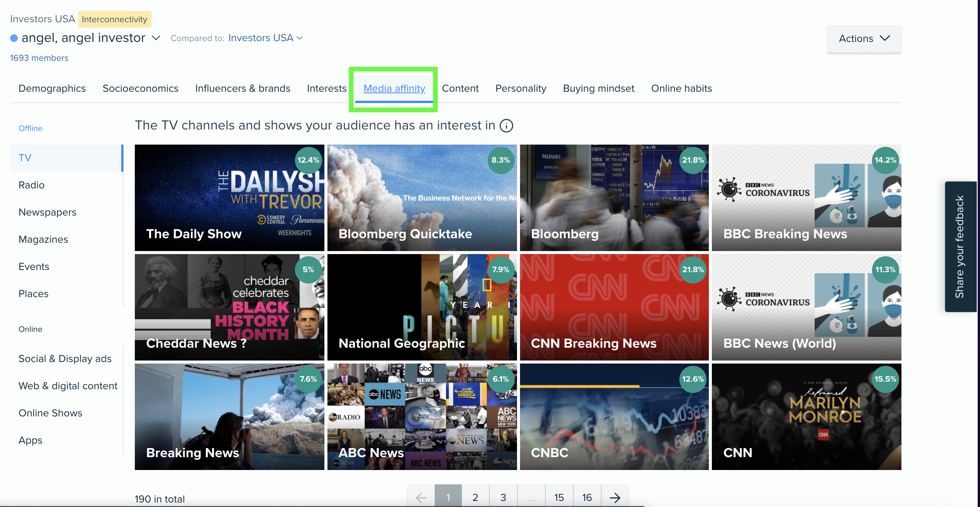
Task: Switch to the Socioeconomics tab
Action: (x=140, y=88)
